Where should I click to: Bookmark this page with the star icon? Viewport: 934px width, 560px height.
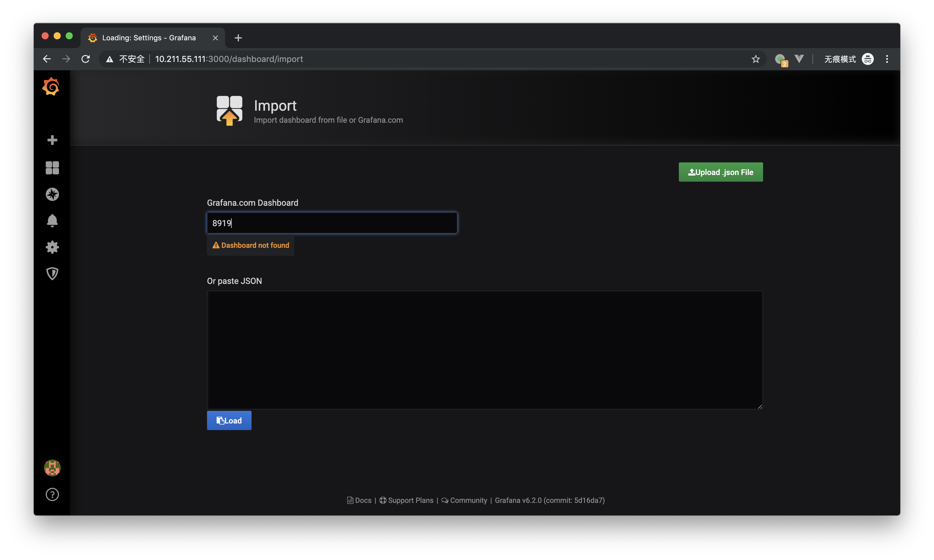click(x=756, y=59)
